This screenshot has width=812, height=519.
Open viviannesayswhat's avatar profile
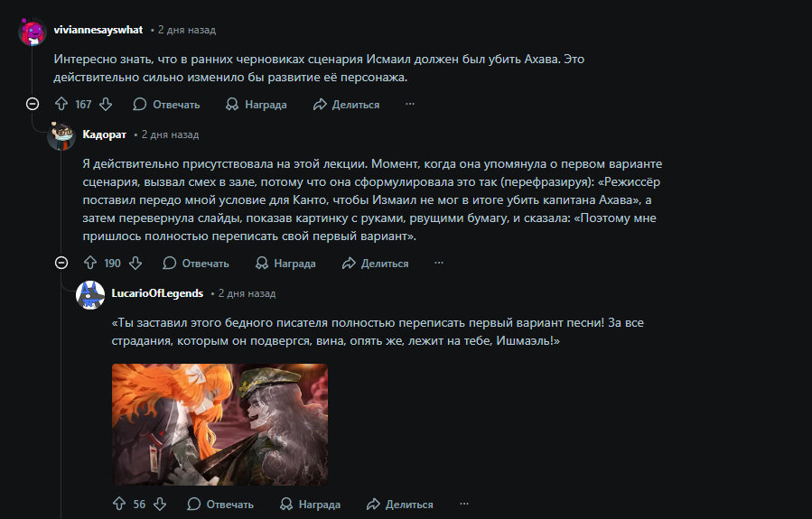point(33,31)
